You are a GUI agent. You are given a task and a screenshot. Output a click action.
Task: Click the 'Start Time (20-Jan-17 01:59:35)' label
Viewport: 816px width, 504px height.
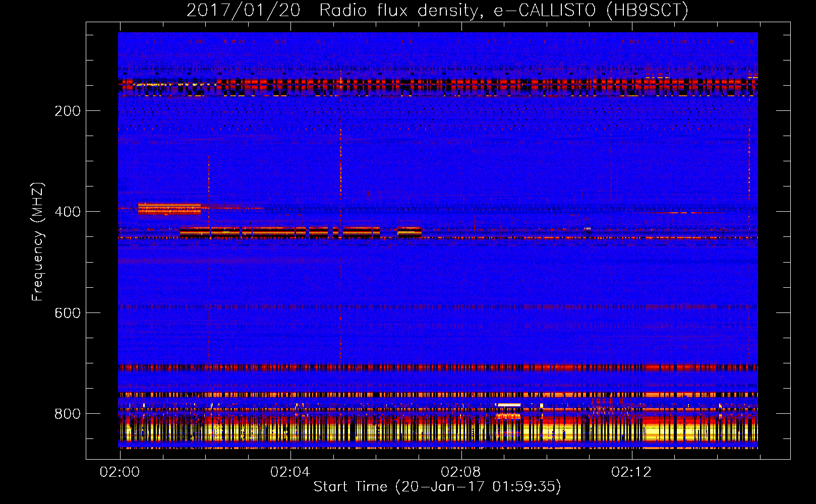(x=437, y=487)
